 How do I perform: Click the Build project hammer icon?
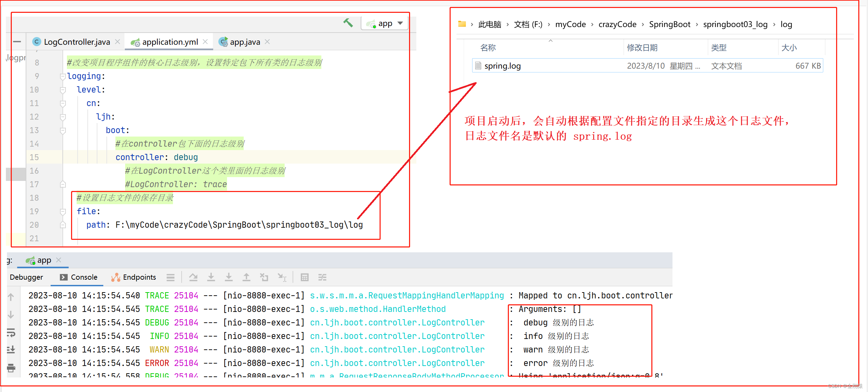click(348, 23)
